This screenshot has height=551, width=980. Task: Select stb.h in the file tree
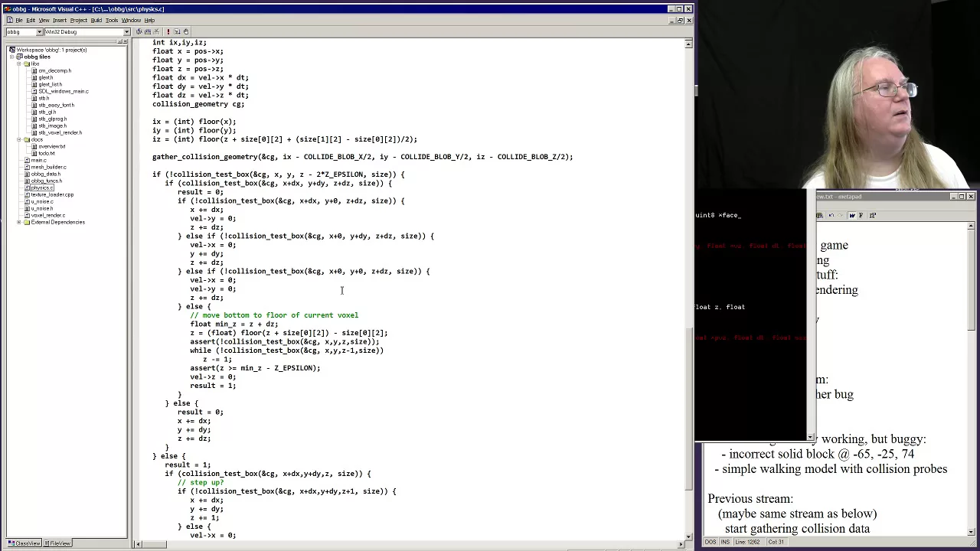(x=44, y=98)
